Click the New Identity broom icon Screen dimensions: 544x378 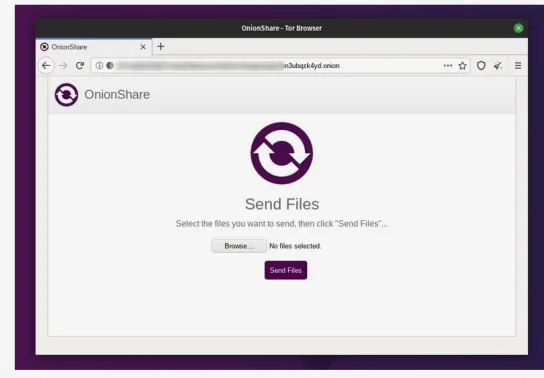(498, 66)
